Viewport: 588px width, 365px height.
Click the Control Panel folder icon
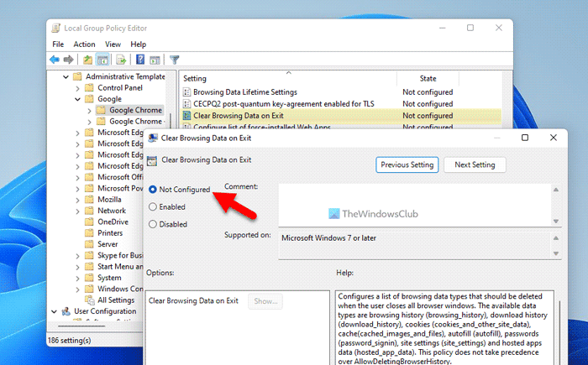pyautogui.click(x=89, y=88)
